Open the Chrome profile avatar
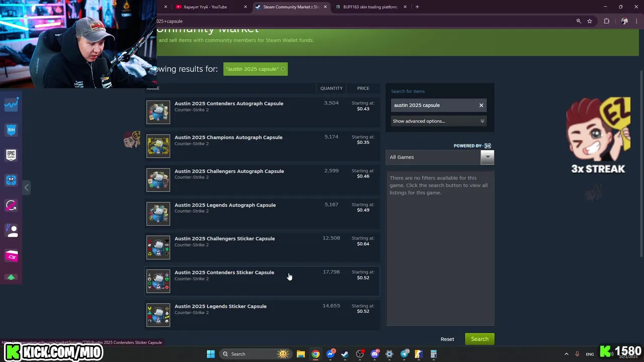 coord(624,21)
